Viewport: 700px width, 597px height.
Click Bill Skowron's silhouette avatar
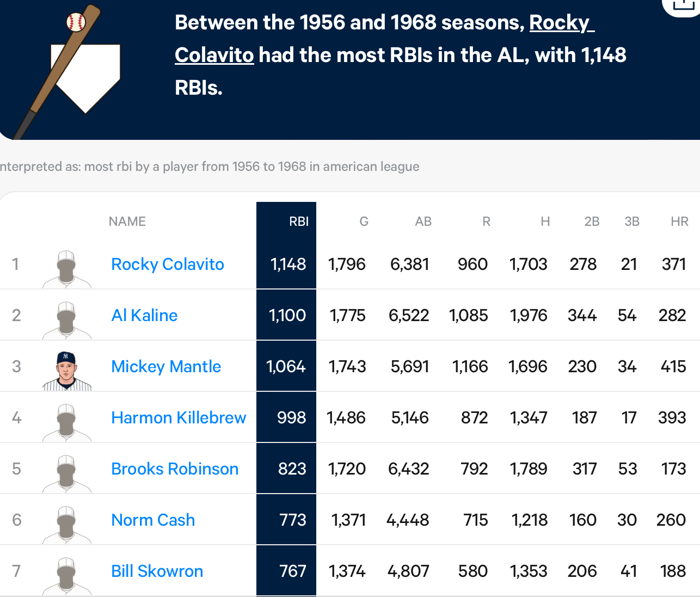67,576
